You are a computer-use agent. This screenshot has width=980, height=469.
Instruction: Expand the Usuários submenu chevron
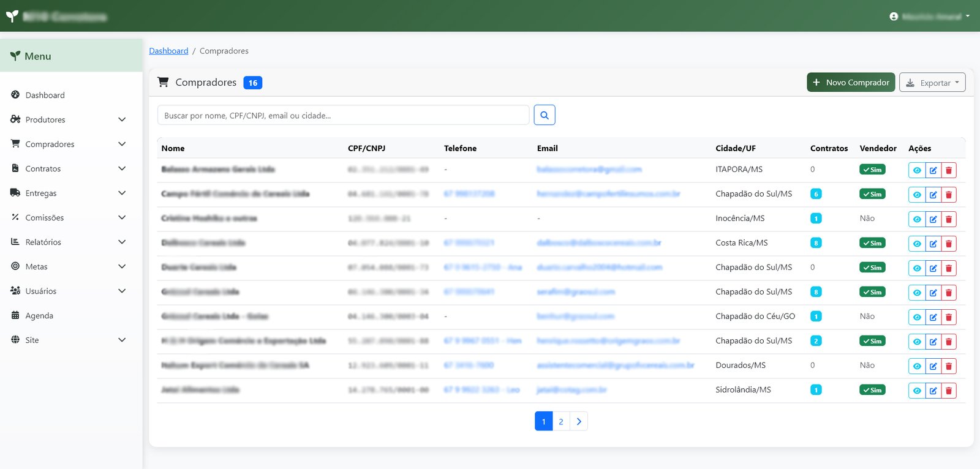pyautogui.click(x=122, y=291)
